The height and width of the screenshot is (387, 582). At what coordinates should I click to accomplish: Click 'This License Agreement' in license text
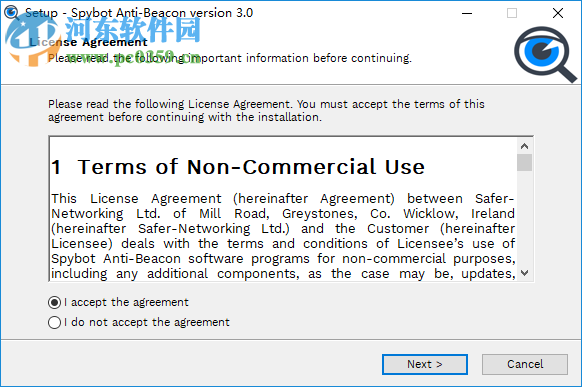[136, 199]
